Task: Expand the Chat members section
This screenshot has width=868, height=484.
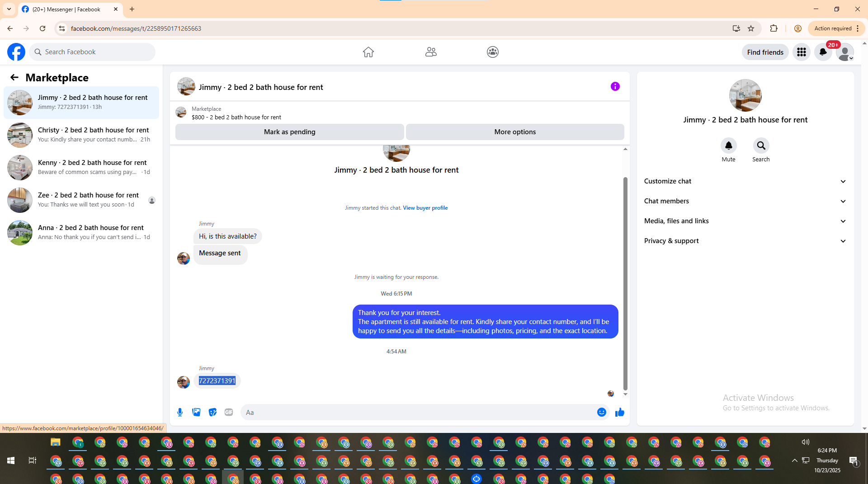Action: coord(745,201)
